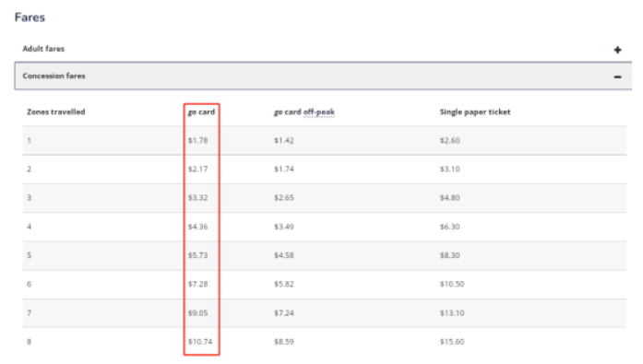
Task: Select paper ticket fare $4.80
Action: coord(450,198)
